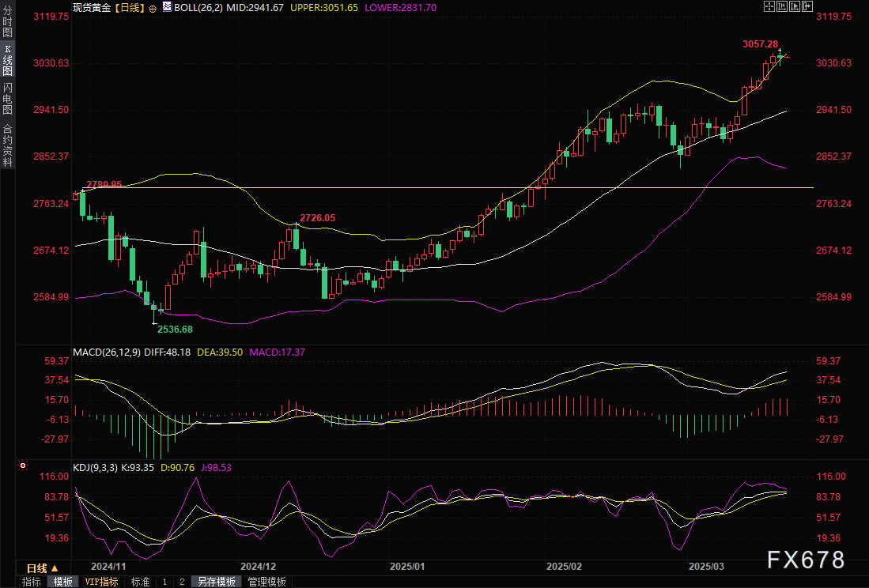The image size is (869, 588).
Task: Choose the 标准 template
Action: (140, 582)
